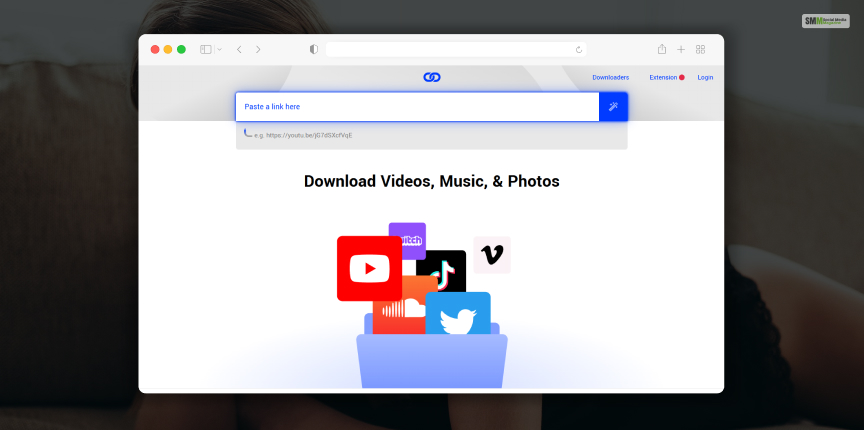Close the window with the red button

[155, 50]
